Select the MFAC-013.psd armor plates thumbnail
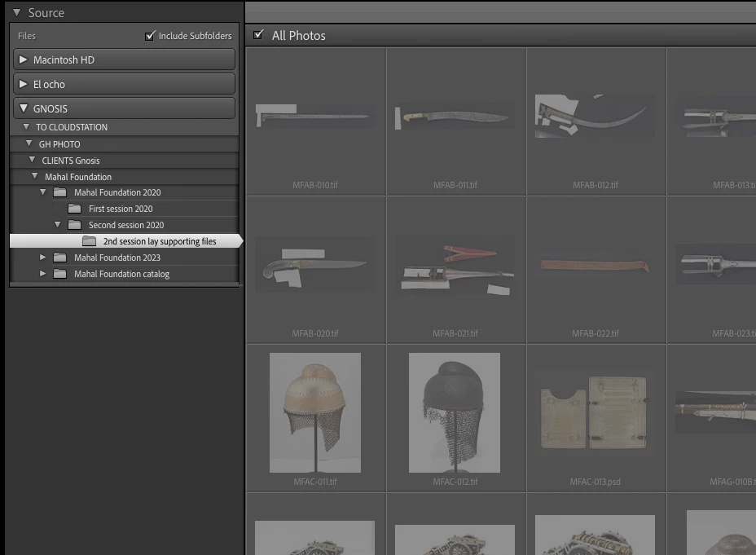This screenshot has height=555, width=756. [595, 412]
